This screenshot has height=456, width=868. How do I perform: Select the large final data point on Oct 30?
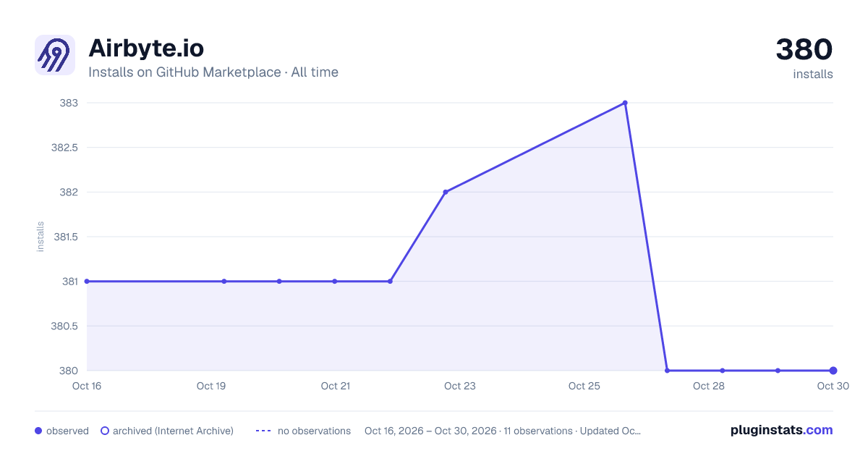(833, 371)
